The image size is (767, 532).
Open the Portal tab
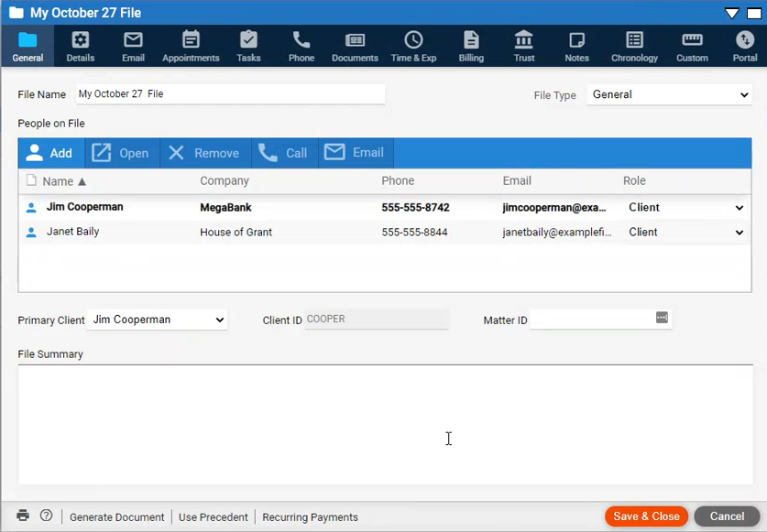point(745,47)
